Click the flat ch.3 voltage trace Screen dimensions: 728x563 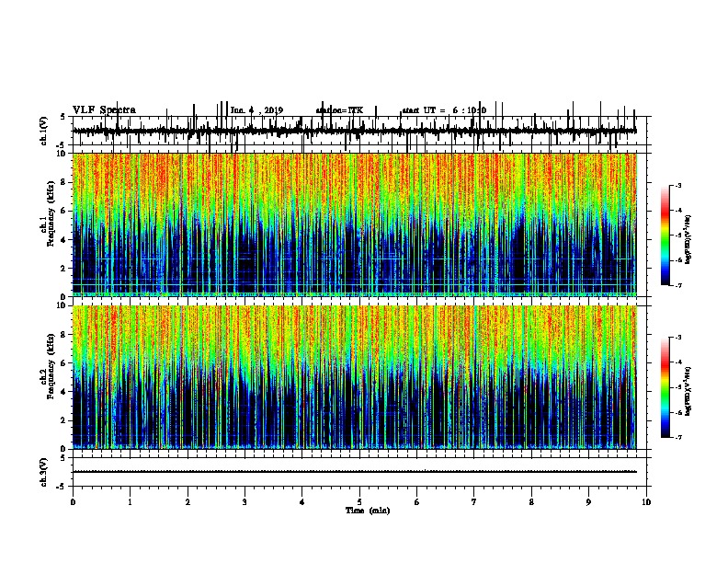(354, 472)
